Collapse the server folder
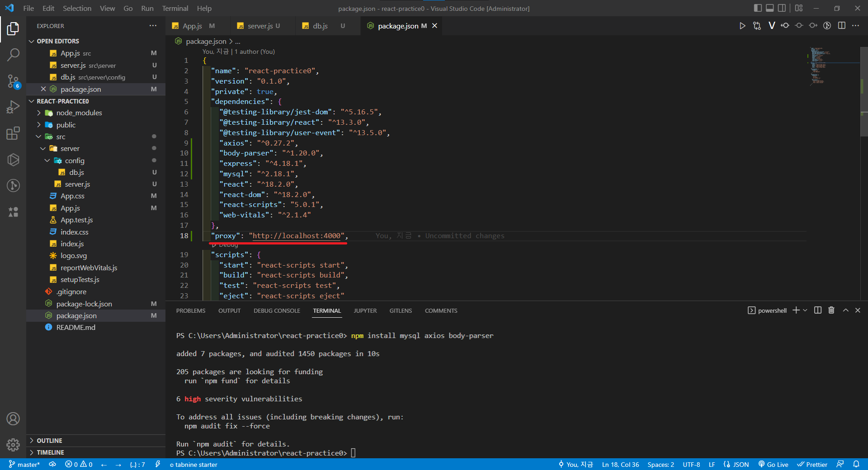868x470 pixels. click(x=43, y=148)
